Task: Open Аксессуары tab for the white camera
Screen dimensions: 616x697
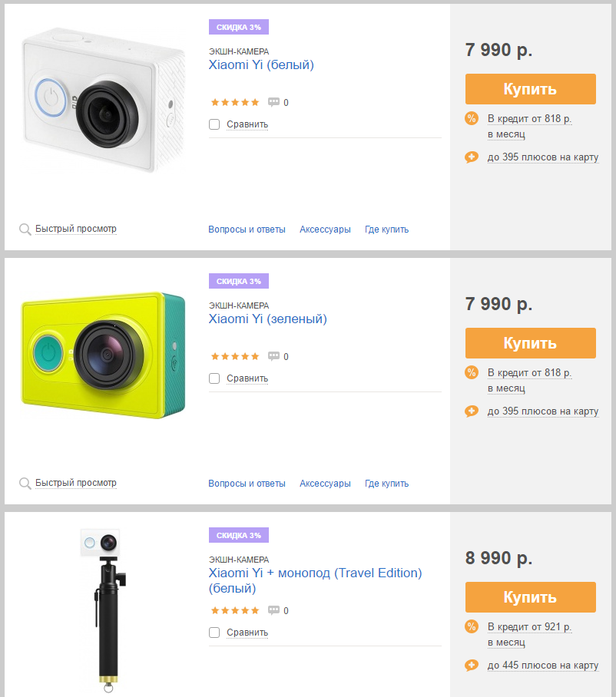Action: (325, 230)
